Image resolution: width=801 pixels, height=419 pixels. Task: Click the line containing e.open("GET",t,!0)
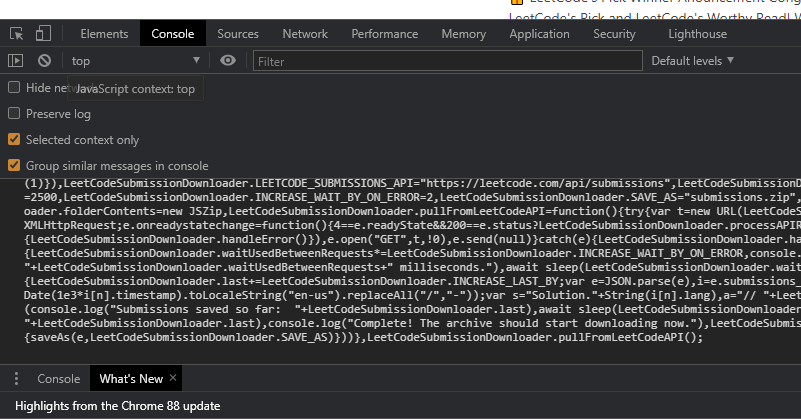(412, 239)
